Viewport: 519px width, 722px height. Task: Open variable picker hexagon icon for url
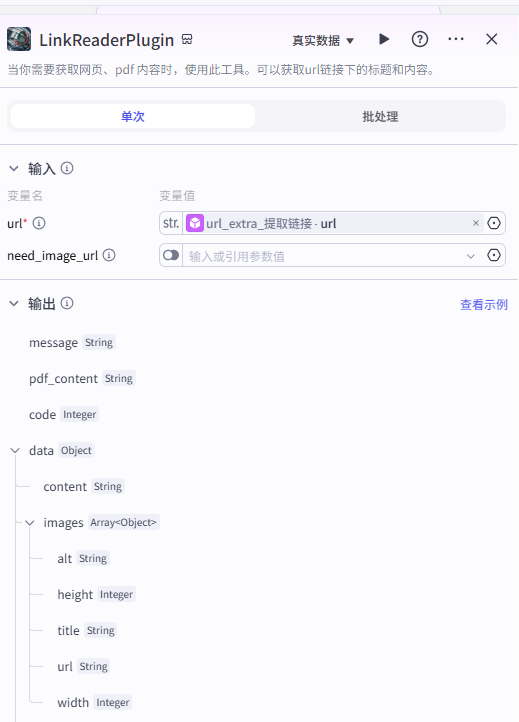494,223
